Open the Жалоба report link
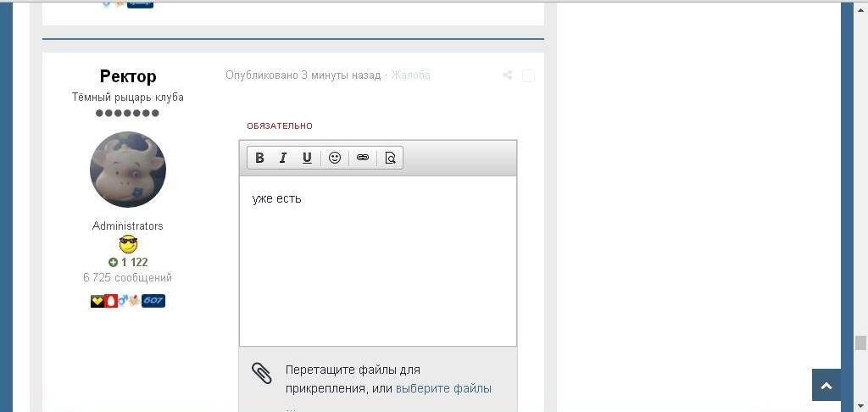Viewport: 868px width, 412px height. tap(411, 75)
